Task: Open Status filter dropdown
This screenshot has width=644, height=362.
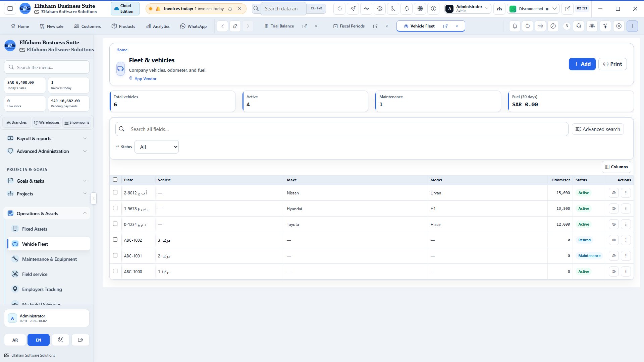Action: click(157, 147)
